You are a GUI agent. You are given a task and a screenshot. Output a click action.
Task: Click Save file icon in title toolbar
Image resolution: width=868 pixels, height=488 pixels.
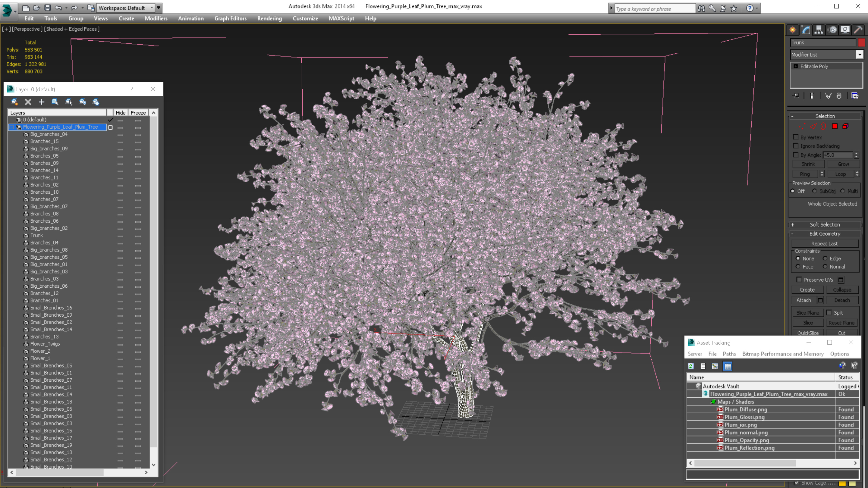point(48,8)
